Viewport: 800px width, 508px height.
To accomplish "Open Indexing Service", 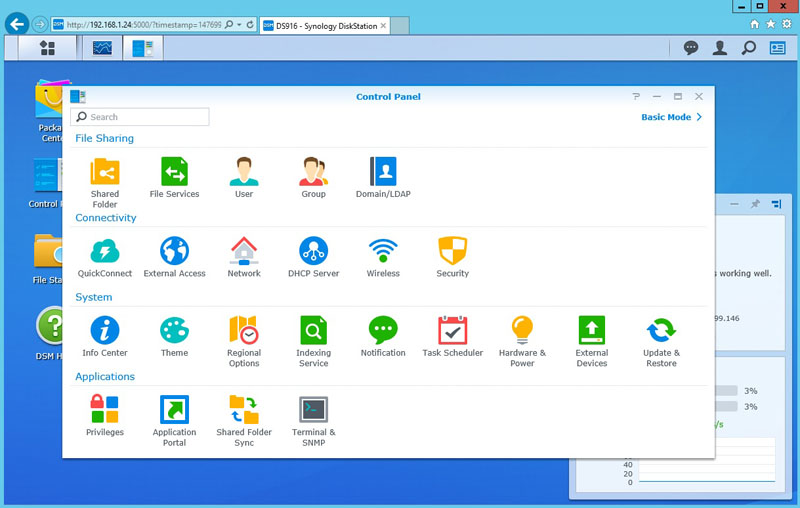I will (313, 342).
